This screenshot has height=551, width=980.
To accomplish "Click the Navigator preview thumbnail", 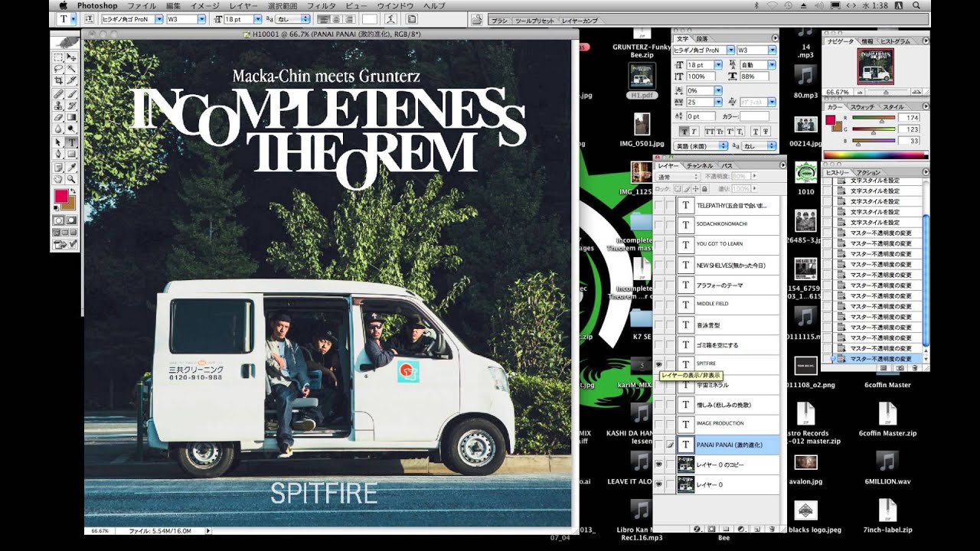I will point(875,66).
